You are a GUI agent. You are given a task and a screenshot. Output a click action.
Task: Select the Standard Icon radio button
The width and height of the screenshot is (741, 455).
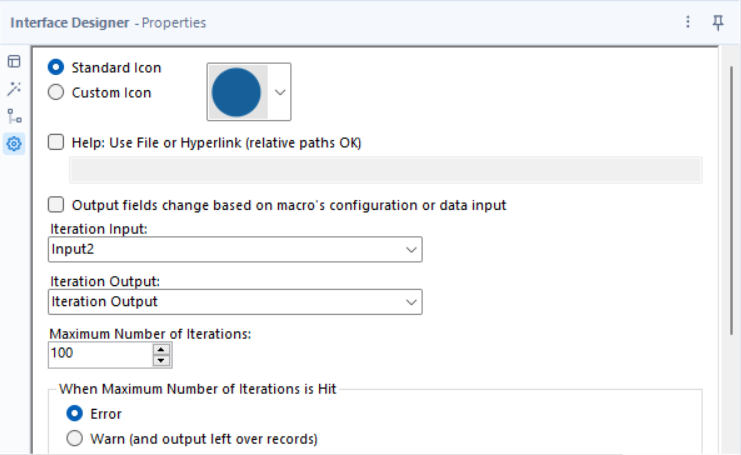coord(57,68)
